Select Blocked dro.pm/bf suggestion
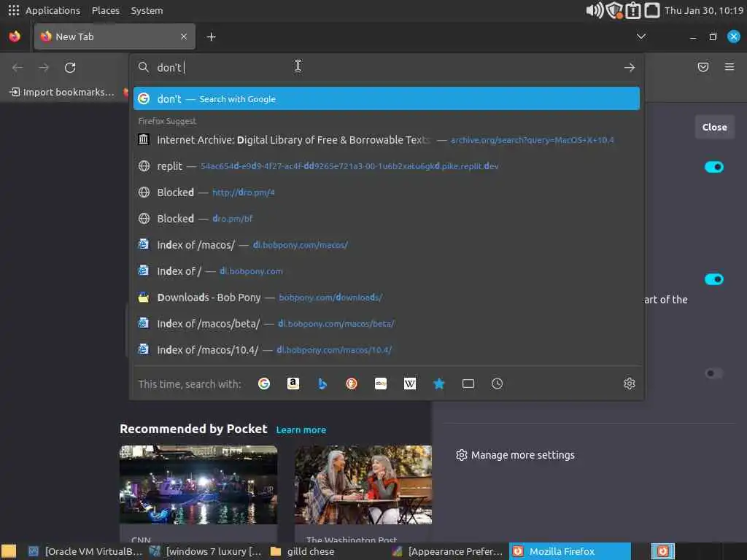Screen dimensions: 747x560 click(387, 218)
